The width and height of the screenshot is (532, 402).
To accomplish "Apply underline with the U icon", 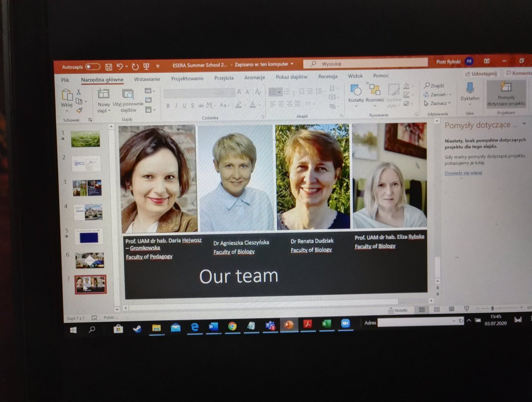I will [184, 106].
